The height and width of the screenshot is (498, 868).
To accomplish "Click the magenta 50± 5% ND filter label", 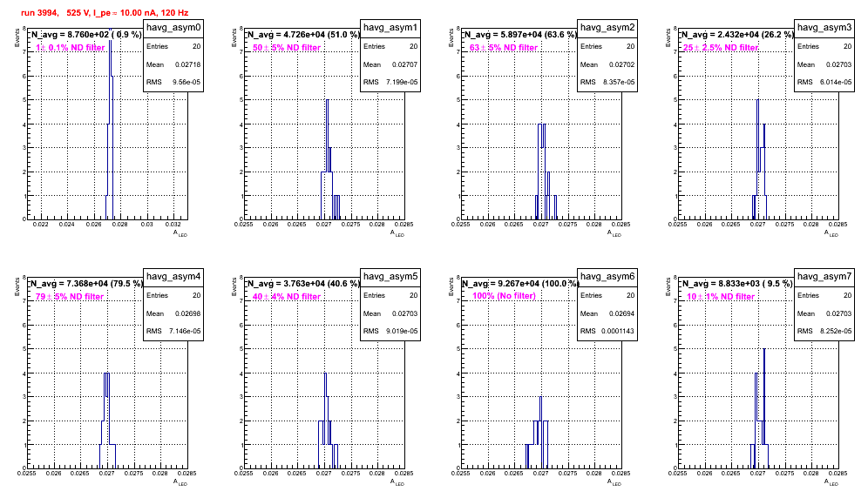I will point(287,48).
